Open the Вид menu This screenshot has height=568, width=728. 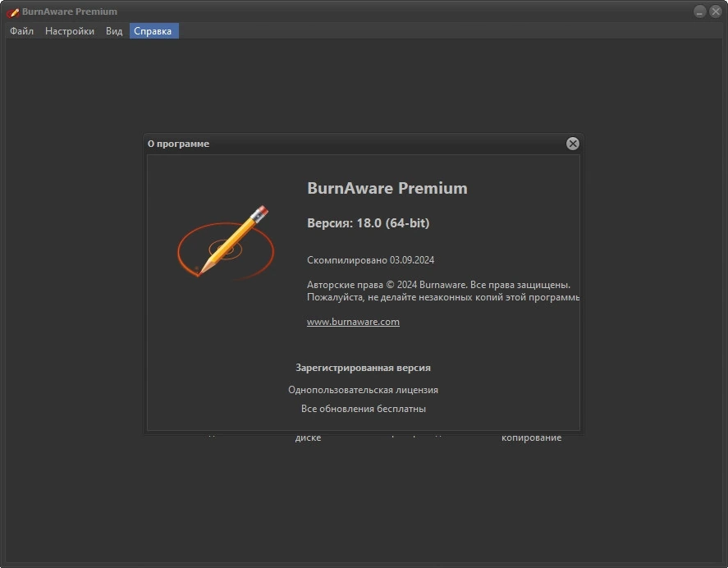pyautogui.click(x=114, y=31)
